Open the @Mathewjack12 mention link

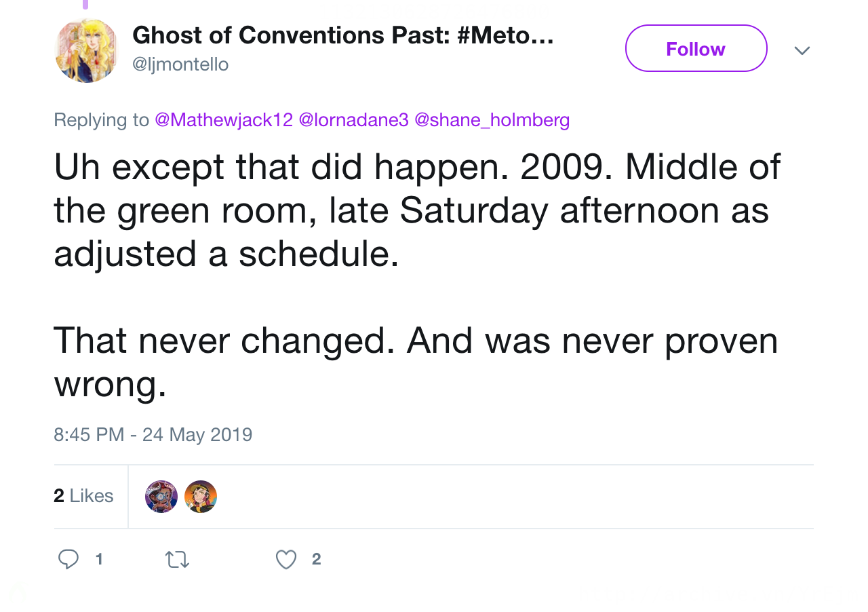(224, 120)
